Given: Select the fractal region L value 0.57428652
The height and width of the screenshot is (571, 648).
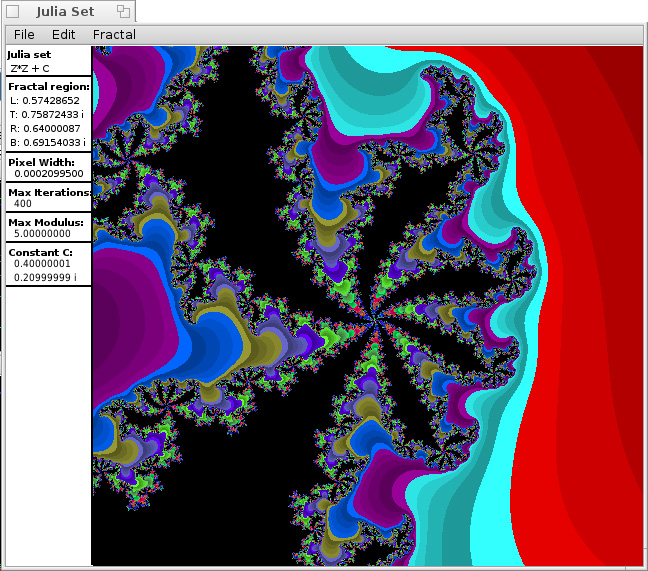Looking at the screenshot, I should tap(49, 101).
